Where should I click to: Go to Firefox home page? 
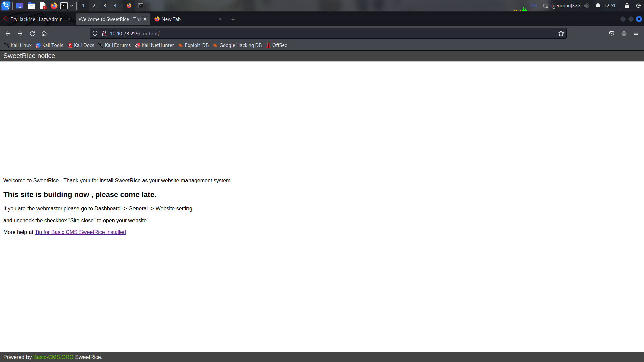(44, 33)
